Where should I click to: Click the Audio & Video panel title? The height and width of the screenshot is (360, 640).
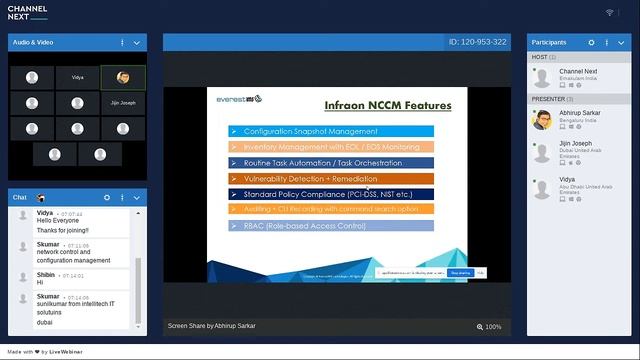pos(33,42)
